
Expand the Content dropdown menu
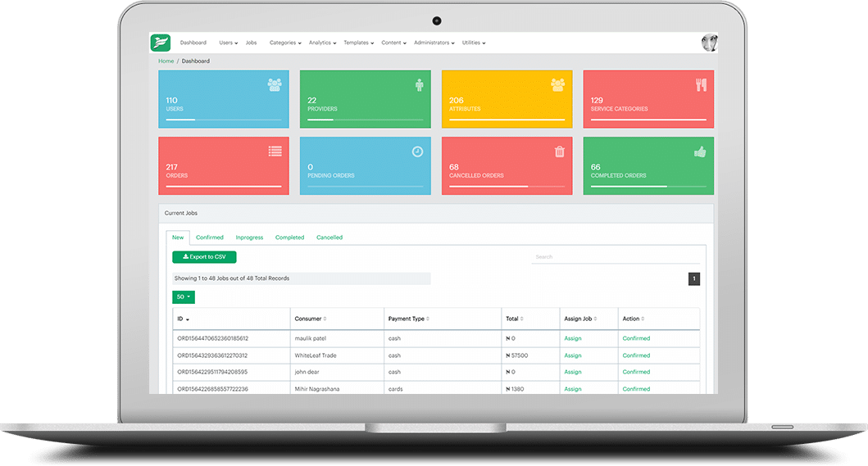point(393,43)
